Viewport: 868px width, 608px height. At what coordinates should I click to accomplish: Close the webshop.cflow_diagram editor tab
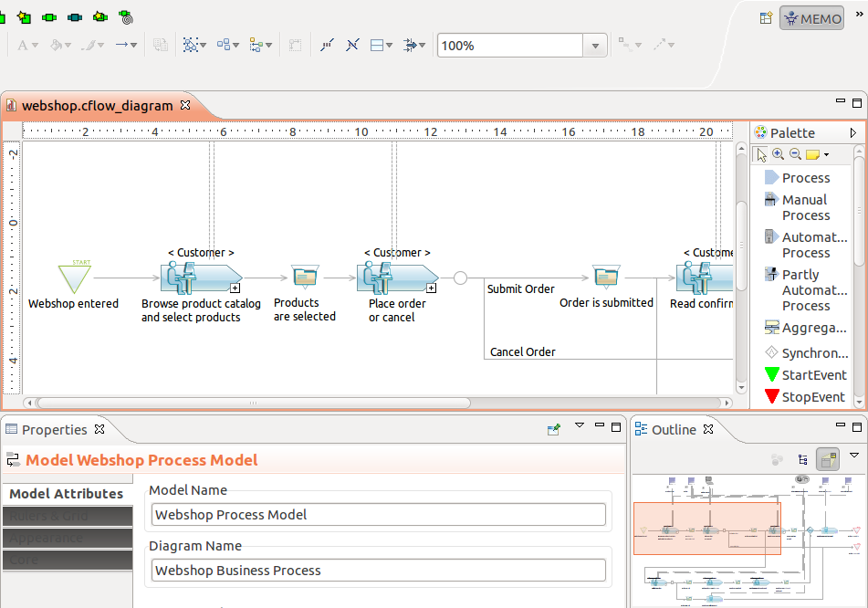click(185, 105)
